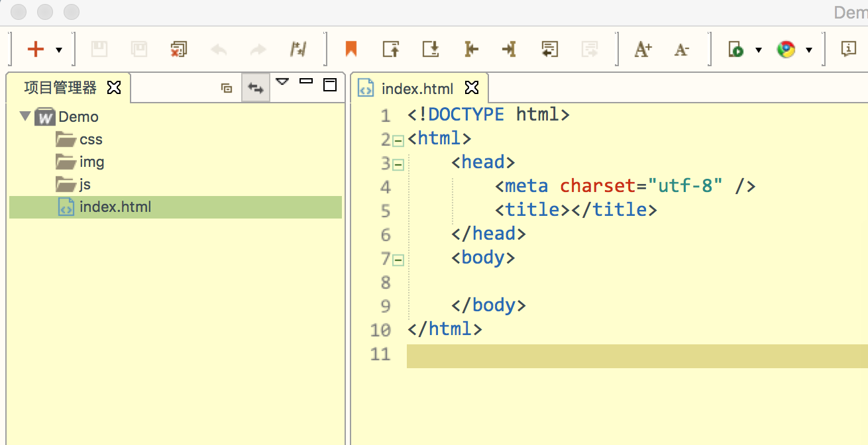Click the charset attribute text
This screenshot has width=868, height=445.
[x=598, y=186]
